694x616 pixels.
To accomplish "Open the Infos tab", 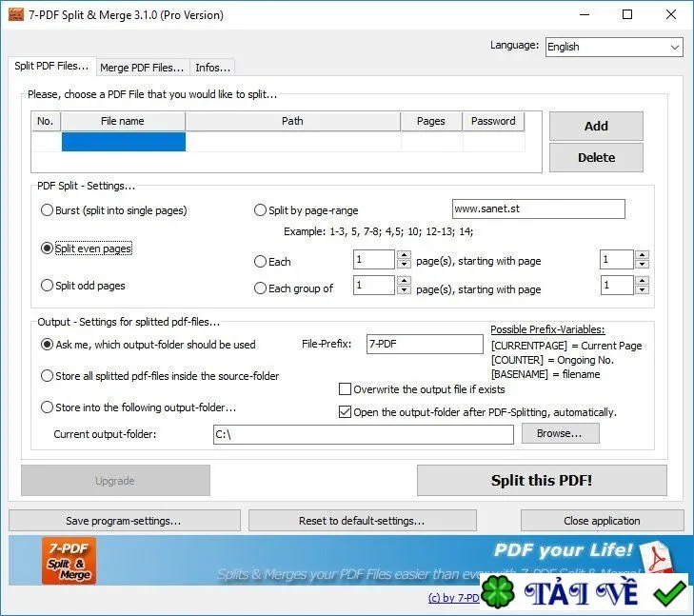I will pos(213,68).
